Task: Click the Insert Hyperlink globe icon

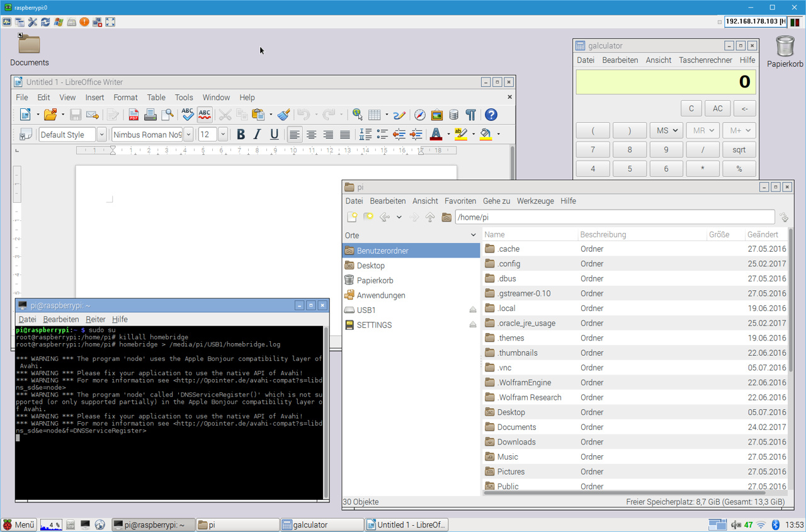Action: (358, 115)
